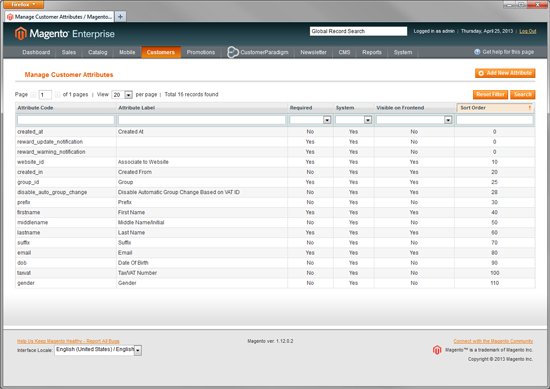Click the Attribute Label filter field

tap(202, 120)
